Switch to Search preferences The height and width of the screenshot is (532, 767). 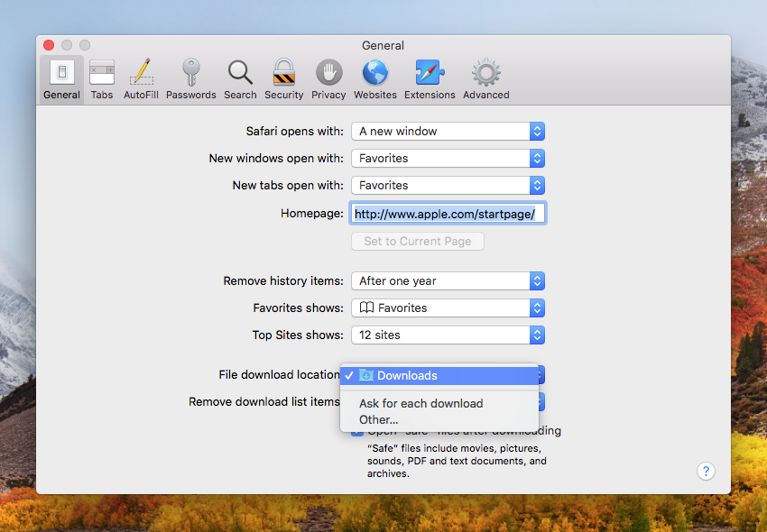(x=239, y=78)
